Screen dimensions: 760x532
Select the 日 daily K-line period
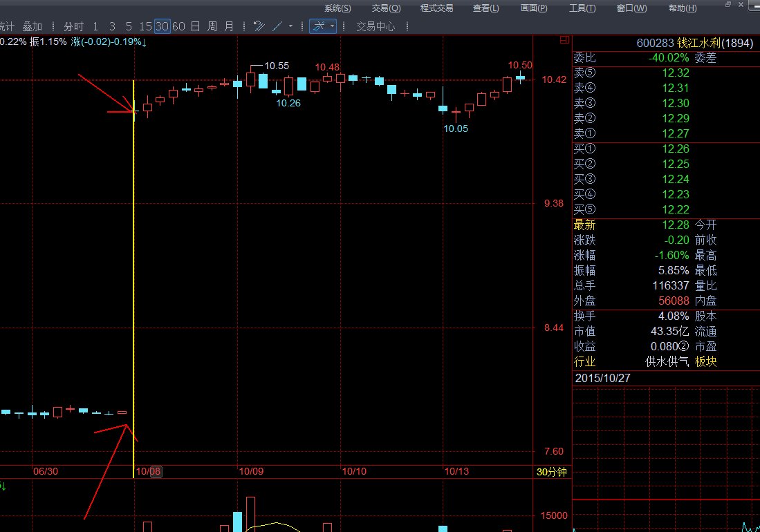point(196,26)
